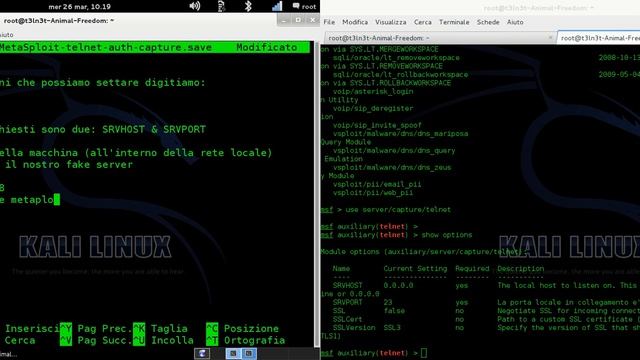Open Terminale menu in right terminal
640x360 pixels.
[454, 22]
